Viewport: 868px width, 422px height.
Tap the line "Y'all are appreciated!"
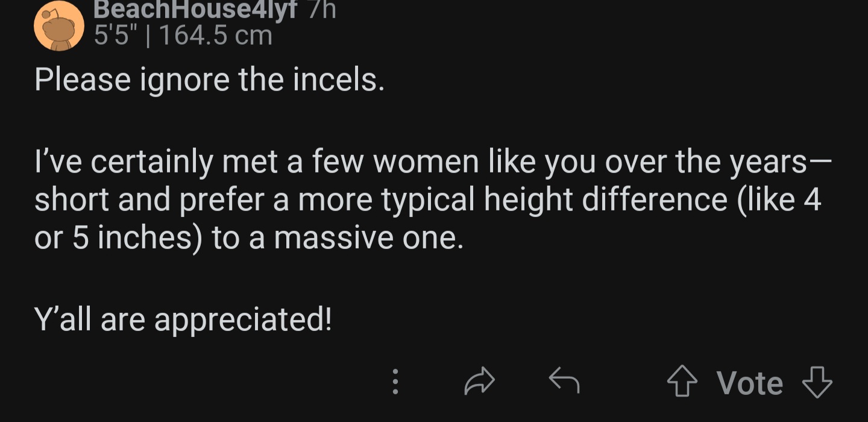[183, 320]
